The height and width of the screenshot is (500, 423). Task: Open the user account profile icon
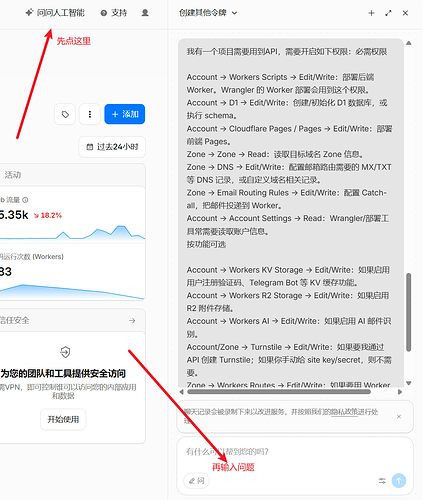145,13
